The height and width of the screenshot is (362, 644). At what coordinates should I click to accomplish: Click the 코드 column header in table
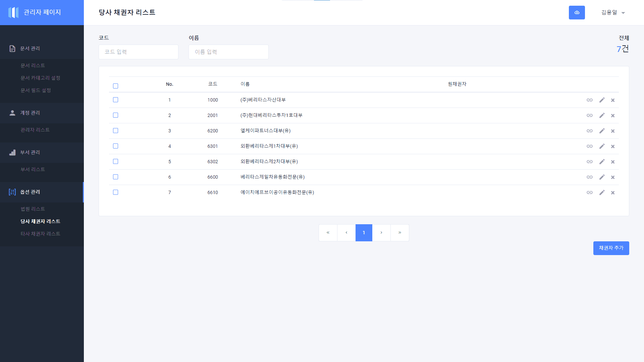point(213,84)
